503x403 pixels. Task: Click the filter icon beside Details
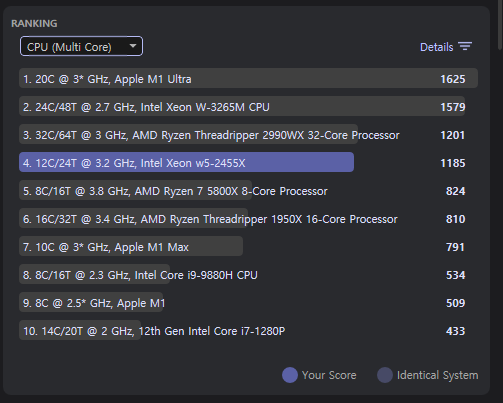tap(465, 46)
